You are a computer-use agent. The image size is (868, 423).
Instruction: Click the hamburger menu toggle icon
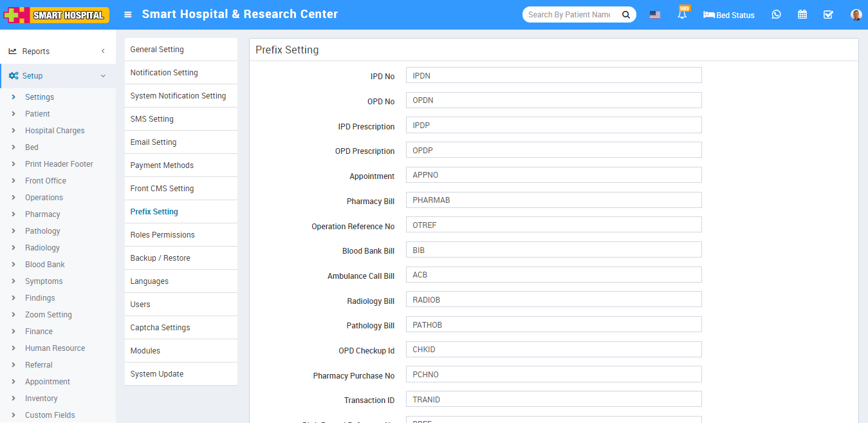(x=128, y=14)
